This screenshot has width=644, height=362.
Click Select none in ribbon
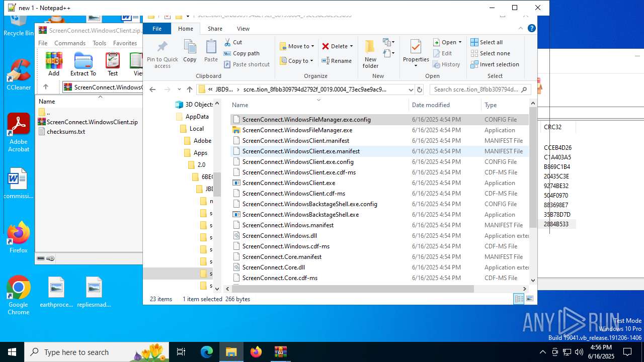(490, 53)
